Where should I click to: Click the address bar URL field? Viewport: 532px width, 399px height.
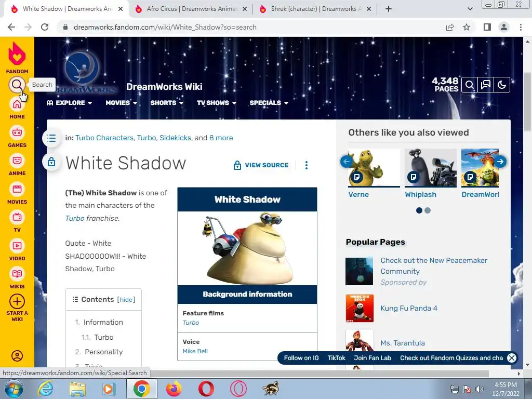[251, 27]
